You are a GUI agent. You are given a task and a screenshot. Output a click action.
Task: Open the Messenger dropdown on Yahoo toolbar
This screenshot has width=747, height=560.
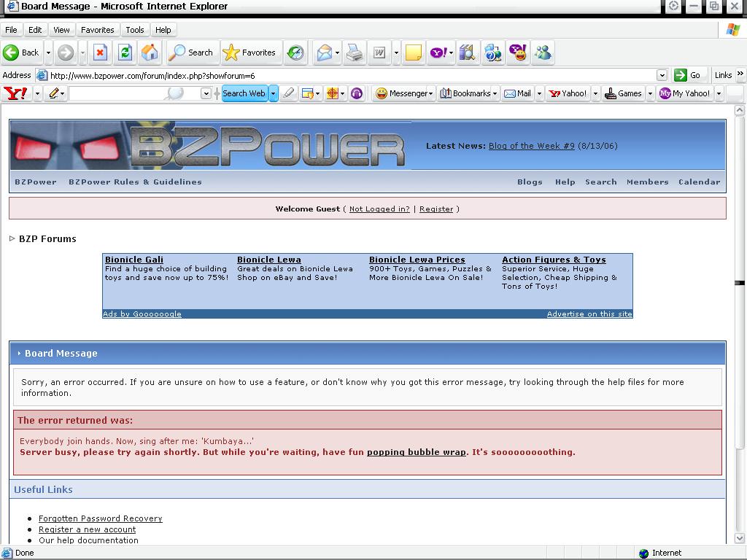tap(430, 93)
